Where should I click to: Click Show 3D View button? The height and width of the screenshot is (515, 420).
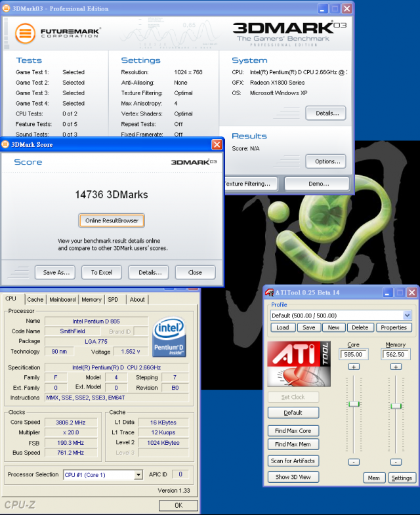coord(293,477)
